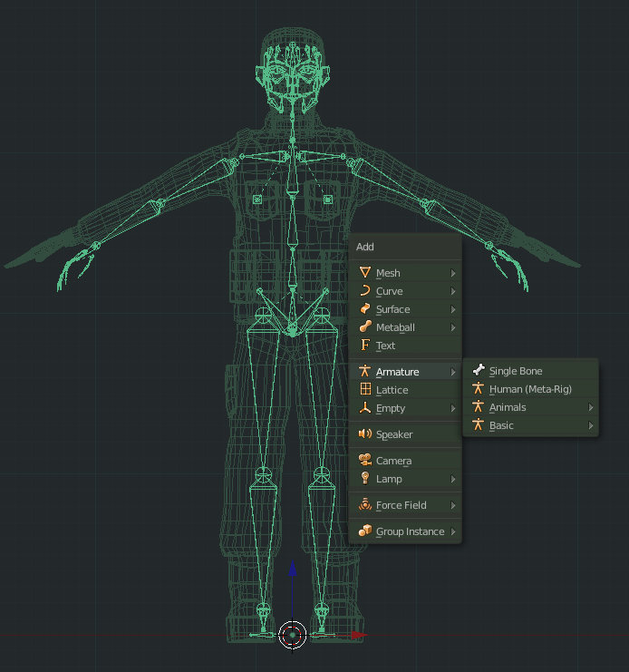Add a Single Bone armature
Screen dimensions: 629x672
click(x=530, y=371)
